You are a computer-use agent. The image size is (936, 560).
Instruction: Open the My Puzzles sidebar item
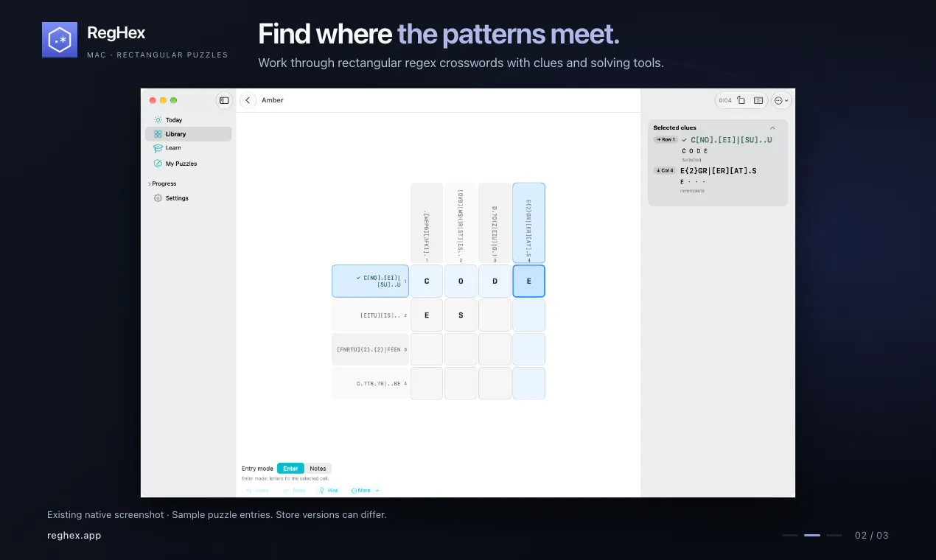188,164
